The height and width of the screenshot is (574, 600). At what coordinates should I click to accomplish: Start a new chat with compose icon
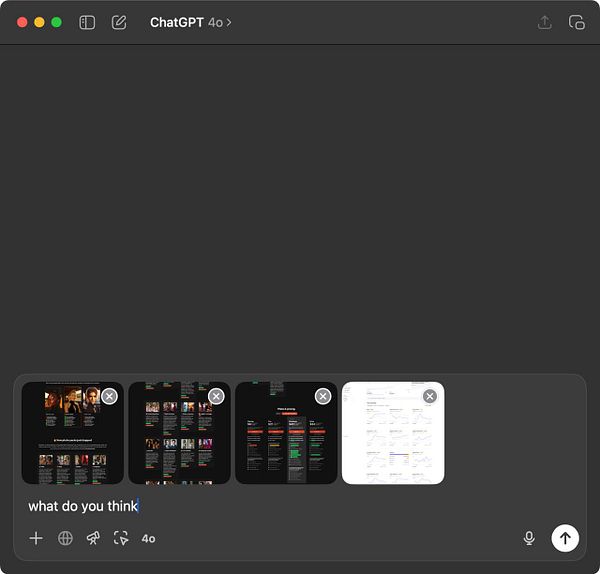pos(119,22)
